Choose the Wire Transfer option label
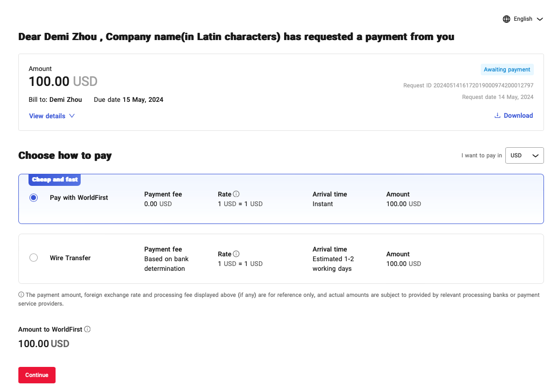This screenshot has width=558, height=392. 70,258
